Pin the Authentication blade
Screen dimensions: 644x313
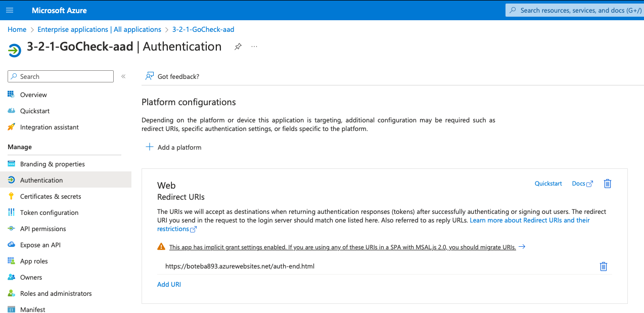238,47
